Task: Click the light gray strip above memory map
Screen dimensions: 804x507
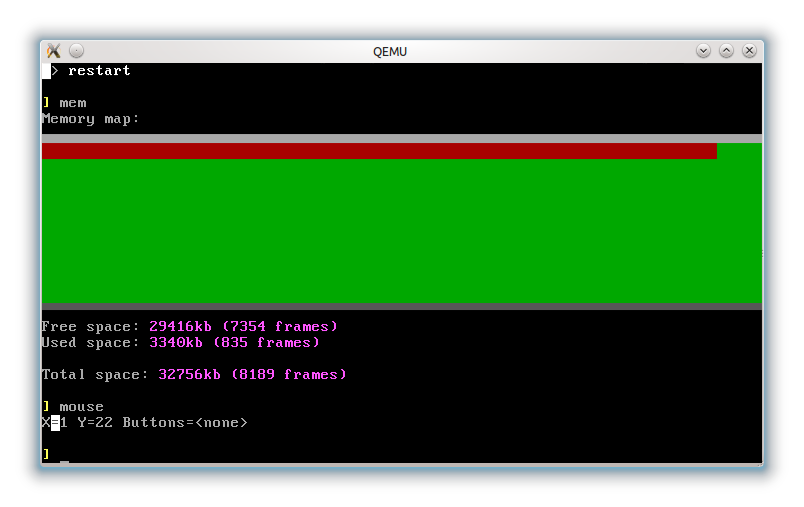Action: (x=402, y=138)
